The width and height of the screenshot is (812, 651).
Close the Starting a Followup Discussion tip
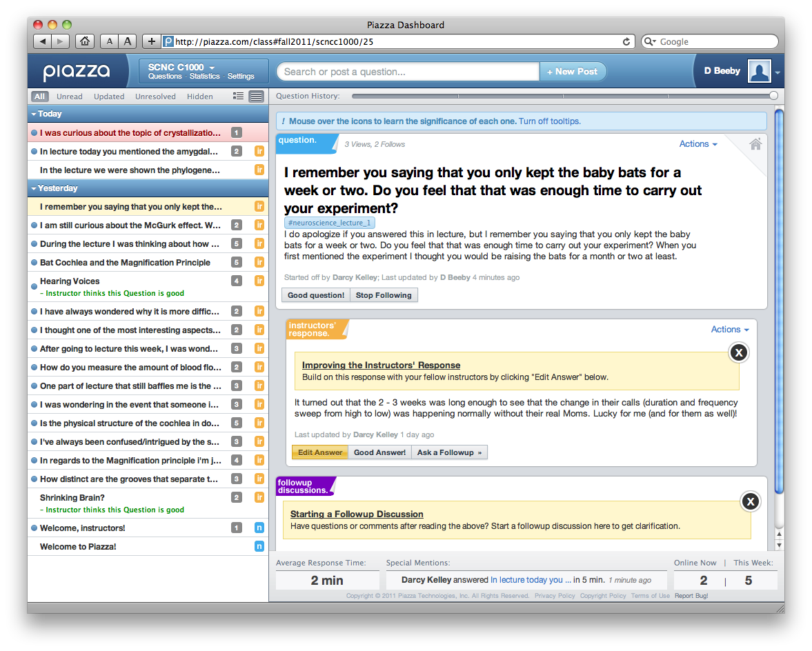coord(751,501)
